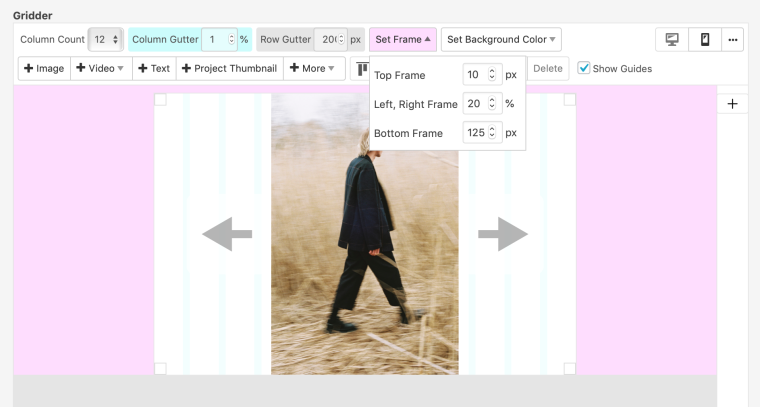This screenshot has width=760, height=407.
Task: Click the left carousel arrow
Action: click(x=227, y=235)
